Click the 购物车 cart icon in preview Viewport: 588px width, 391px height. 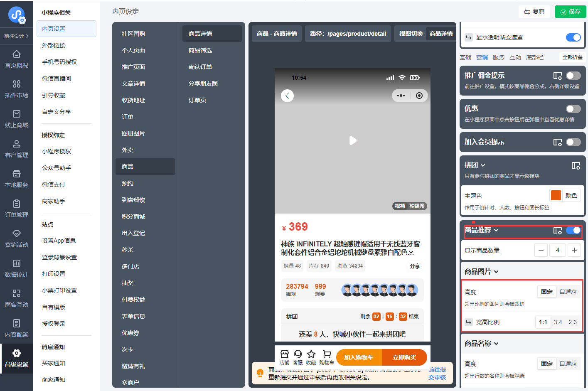click(x=327, y=354)
